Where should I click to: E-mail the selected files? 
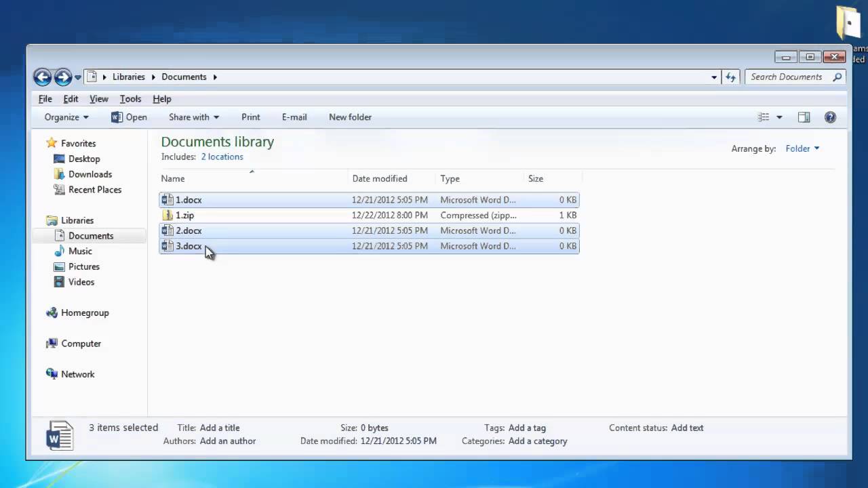point(294,117)
